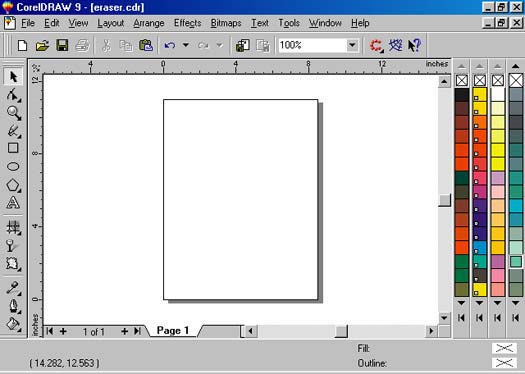Click the no-color X in first palette
The width and height of the screenshot is (525, 374).
click(462, 80)
